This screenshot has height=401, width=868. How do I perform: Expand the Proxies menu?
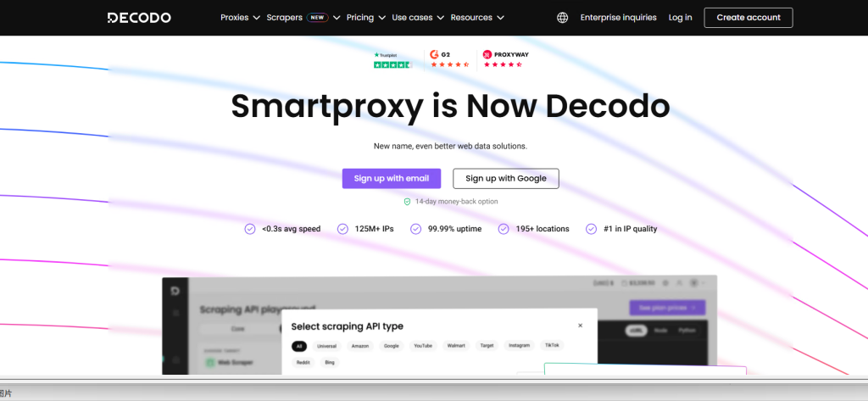[x=240, y=18]
